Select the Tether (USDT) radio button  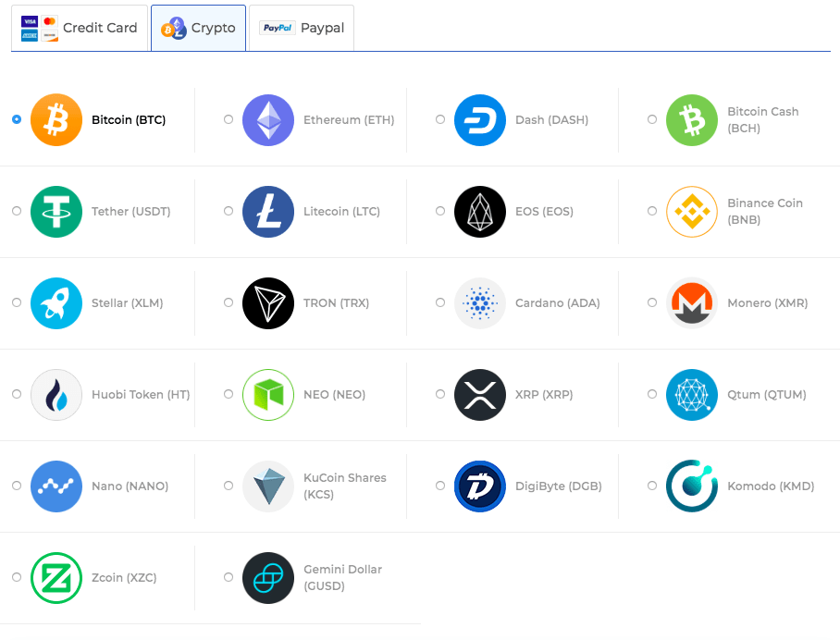(17, 211)
